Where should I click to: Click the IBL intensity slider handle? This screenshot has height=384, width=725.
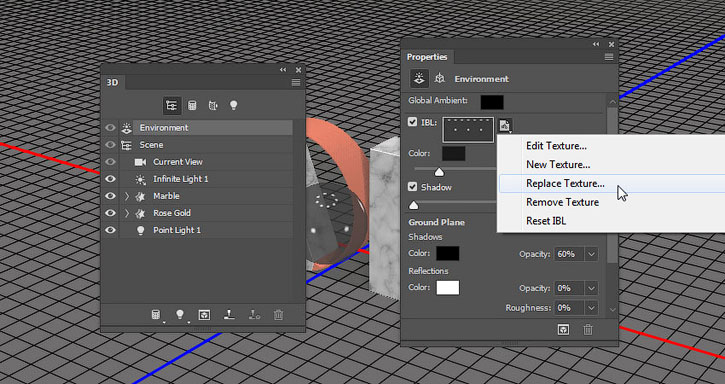(x=439, y=173)
